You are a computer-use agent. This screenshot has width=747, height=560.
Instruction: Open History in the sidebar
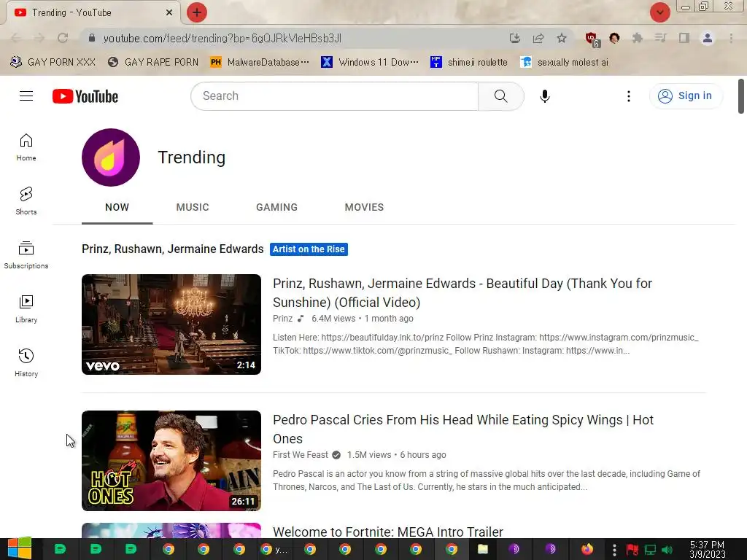[x=26, y=363]
